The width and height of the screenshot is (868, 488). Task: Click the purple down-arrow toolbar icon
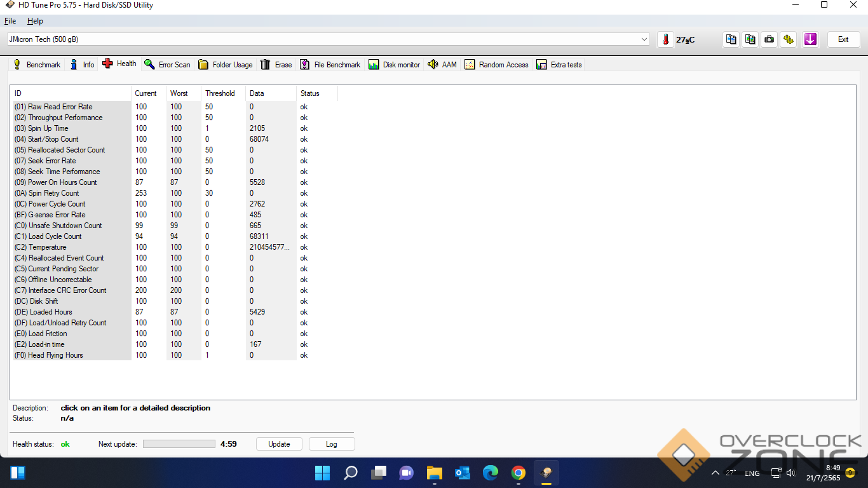810,39
